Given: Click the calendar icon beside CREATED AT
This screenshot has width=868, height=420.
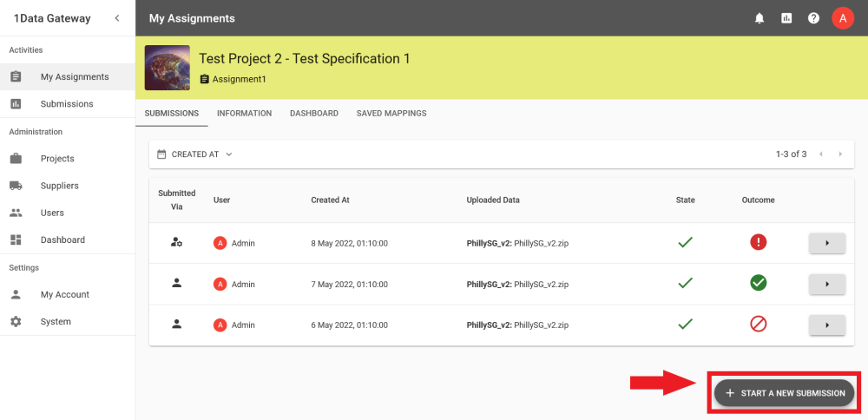Looking at the screenshot, I should click(161, 154).
